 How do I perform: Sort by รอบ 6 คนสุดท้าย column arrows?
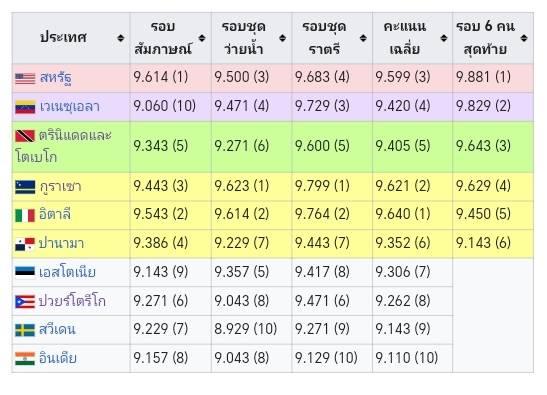tap(524, 38)
